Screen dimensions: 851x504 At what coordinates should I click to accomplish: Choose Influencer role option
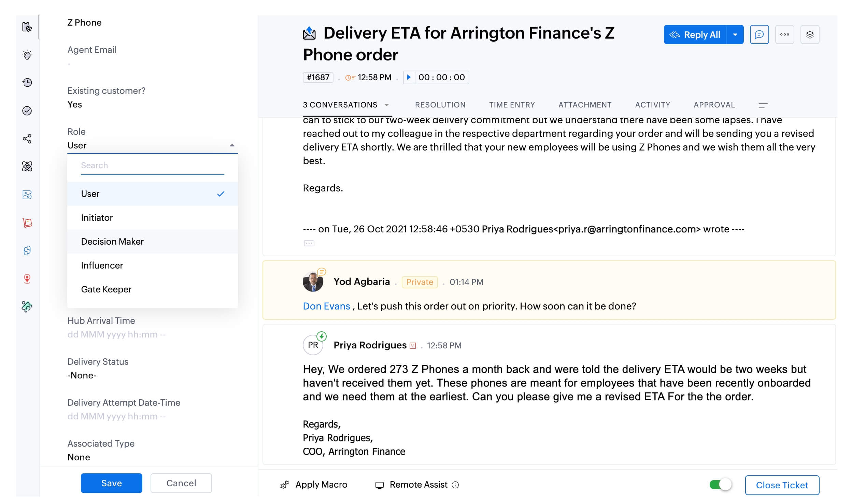(152, 265)
